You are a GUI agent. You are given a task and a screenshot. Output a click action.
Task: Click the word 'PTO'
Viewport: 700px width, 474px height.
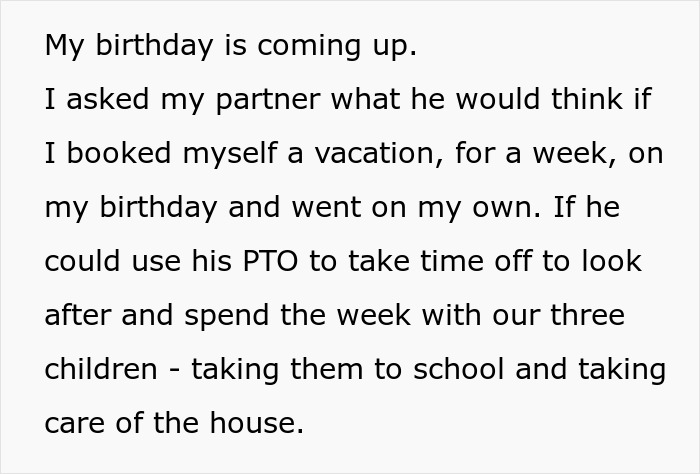pos(265,261)
